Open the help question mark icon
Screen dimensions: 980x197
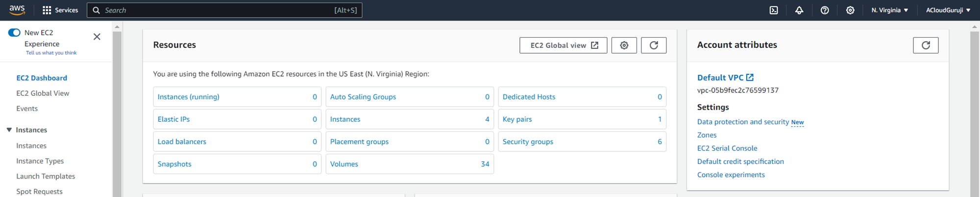825,10
